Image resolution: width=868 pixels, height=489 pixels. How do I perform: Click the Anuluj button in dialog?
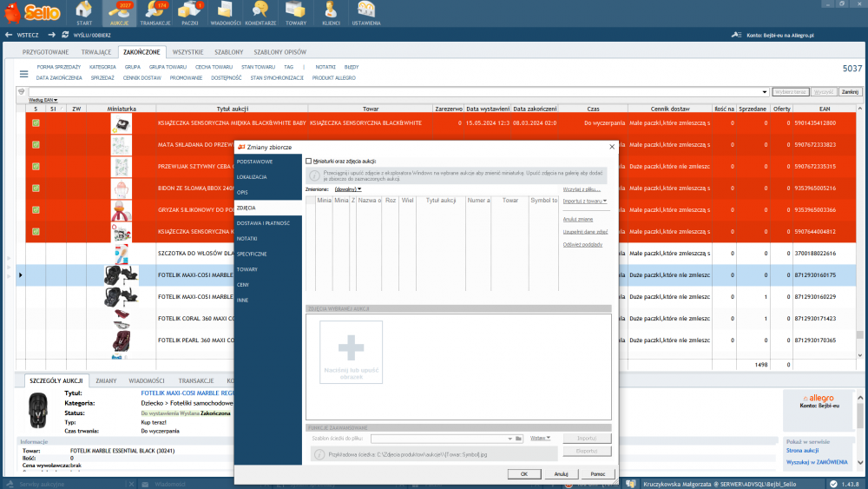coord(561,474)
